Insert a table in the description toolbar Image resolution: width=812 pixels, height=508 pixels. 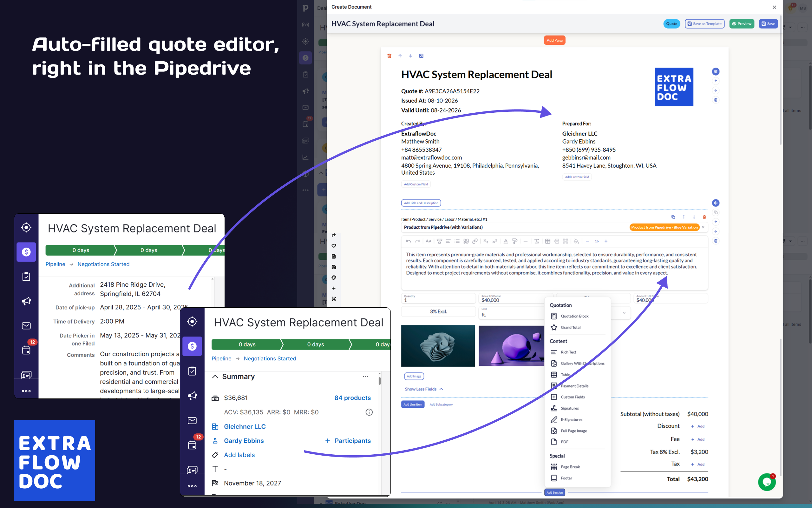click(x=547, y=241)
